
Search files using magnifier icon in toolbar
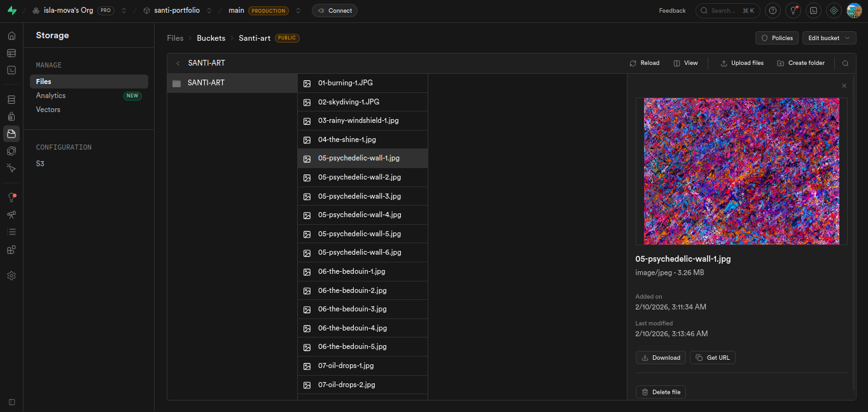point(845,63)
